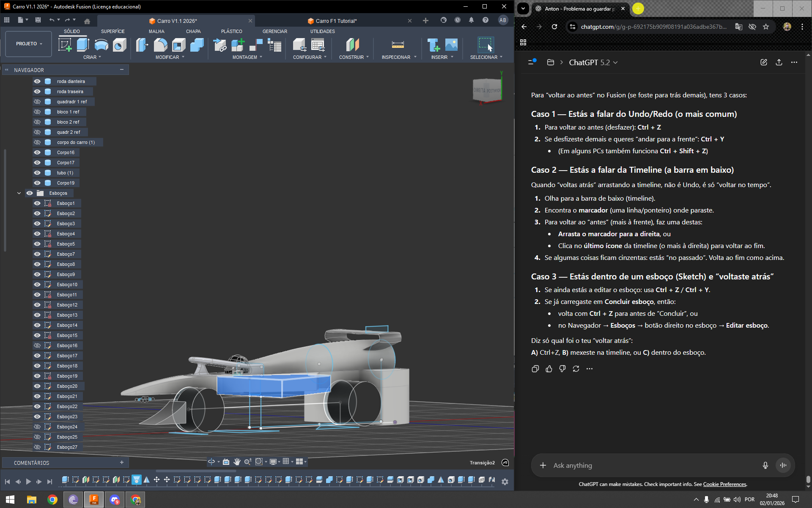The width and height of the screenshot is (812, 508).
Task: Switch to the UTILIDADES tab
Action: [x=322, y=31]
